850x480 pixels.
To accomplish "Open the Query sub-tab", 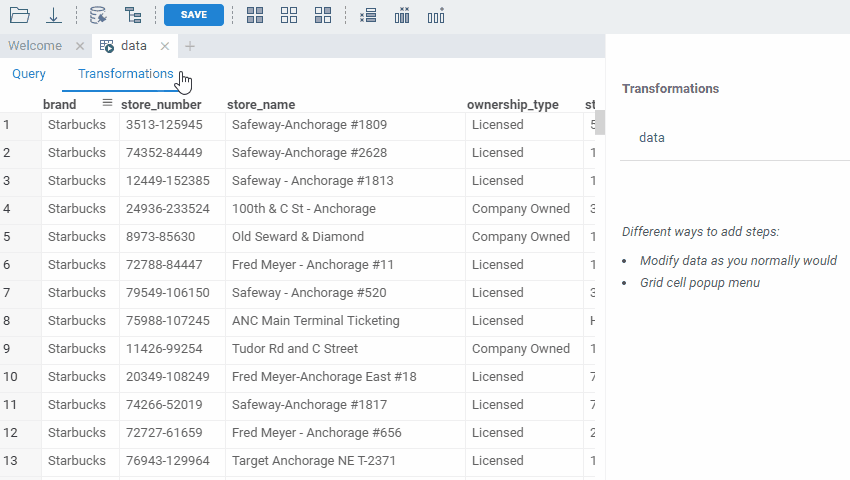I will coord(29,74).
